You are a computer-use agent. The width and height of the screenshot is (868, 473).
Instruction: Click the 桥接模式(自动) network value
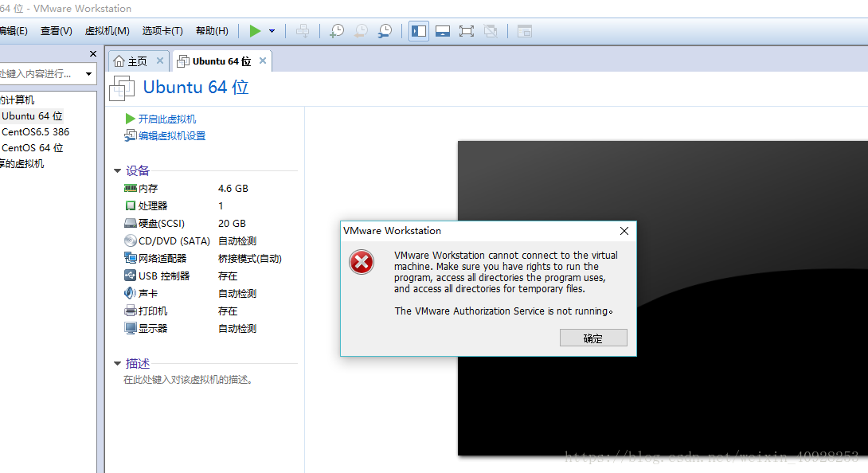250,259
